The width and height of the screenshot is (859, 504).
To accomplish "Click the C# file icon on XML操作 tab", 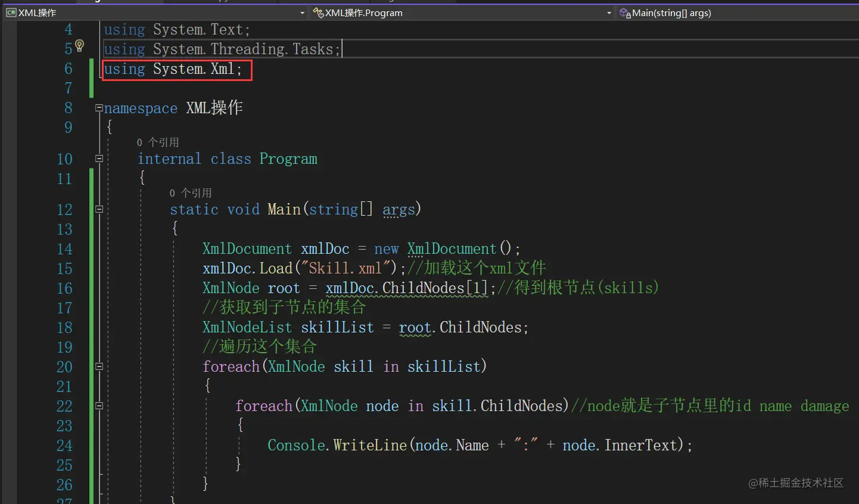I will tap(11, 12).
